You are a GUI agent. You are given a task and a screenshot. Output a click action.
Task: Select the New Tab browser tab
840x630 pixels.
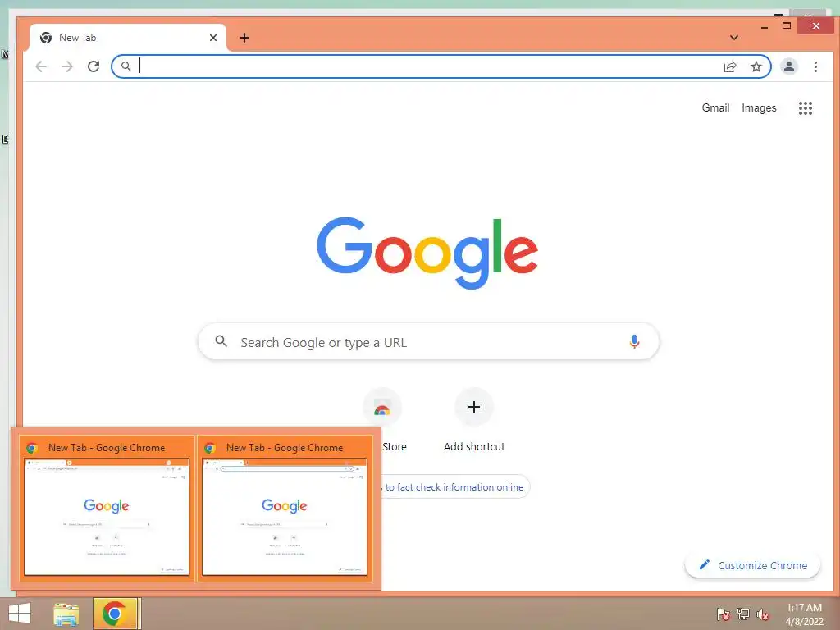pyautogui.click(x=127, y=38)
